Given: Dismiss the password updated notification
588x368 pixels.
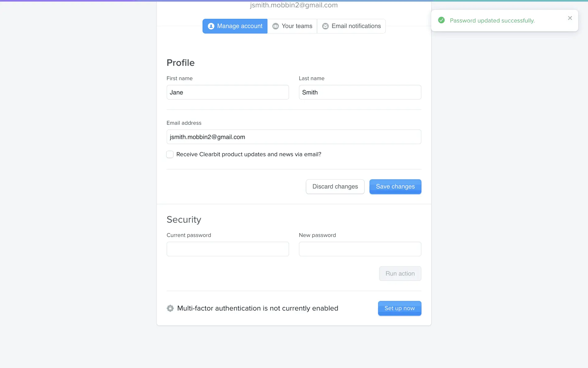Looking at the screenshot, I should coord(570,18).
